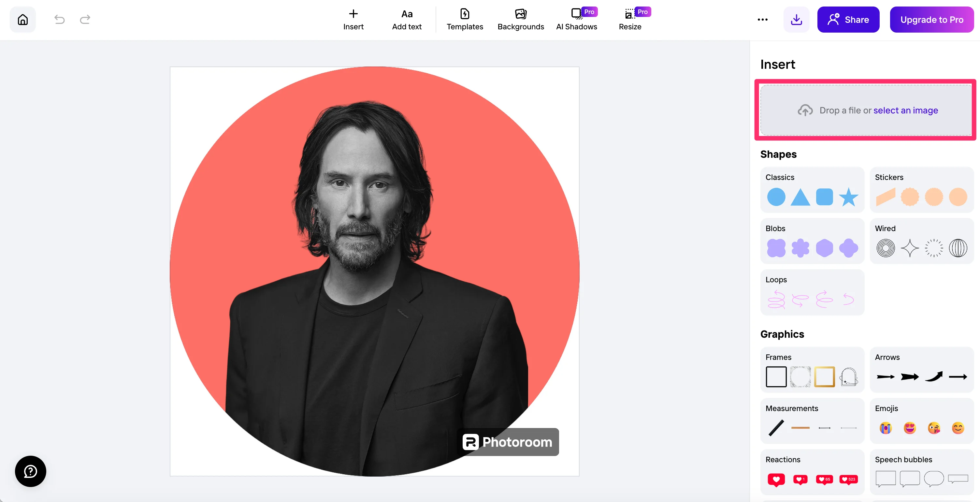Insert the blue star classic shape
This screenshot has height=502, width=980.
848,197
